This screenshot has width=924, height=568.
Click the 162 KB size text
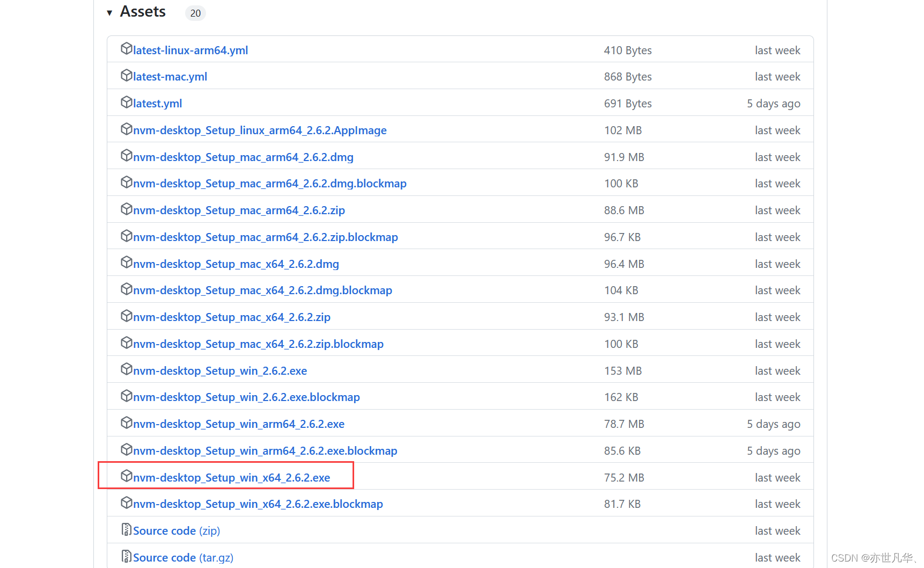point(621,397)
